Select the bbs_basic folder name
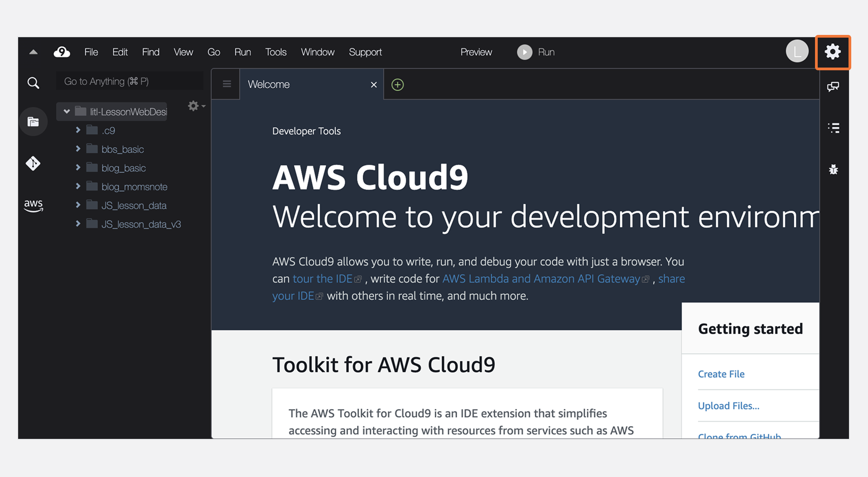868x477 pixels. 123,149
